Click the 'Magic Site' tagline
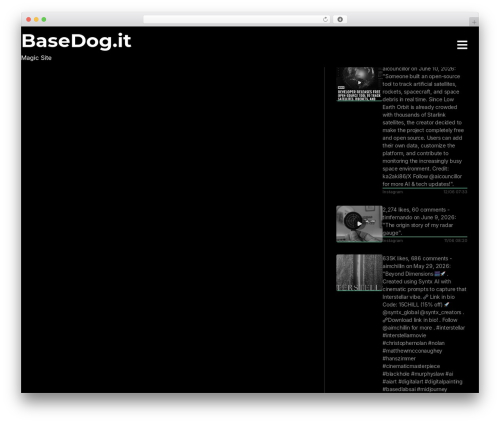This screenshot has width=500, height=423. click(x=36, y=58)
